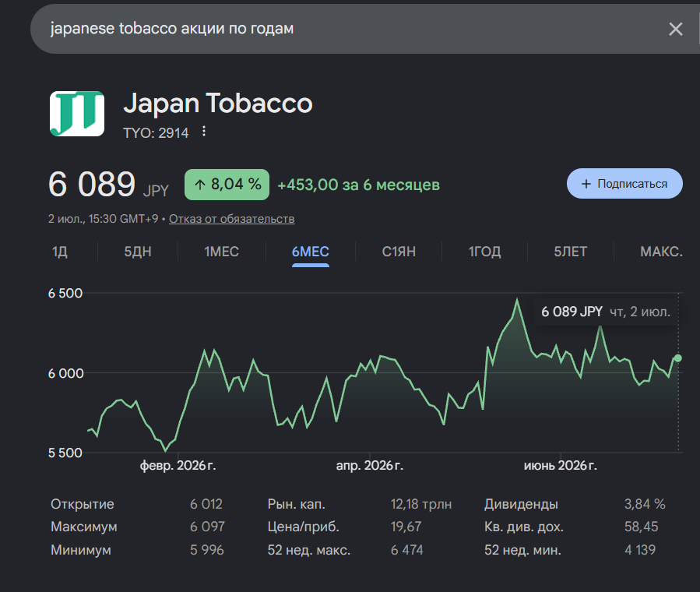Click the 6 000 y-axis label
This screenshot has height=592, width=700.
65,373
